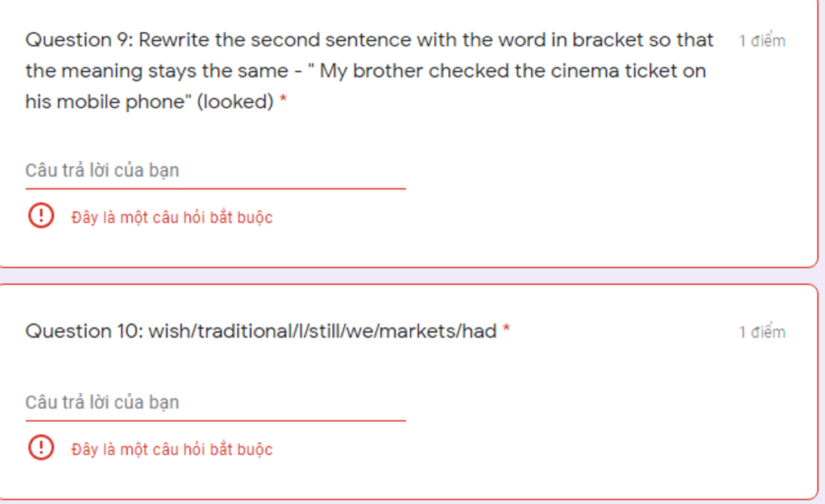Click the error icon under Question 9
The image size is (825, 504).
tap(41, 216)
